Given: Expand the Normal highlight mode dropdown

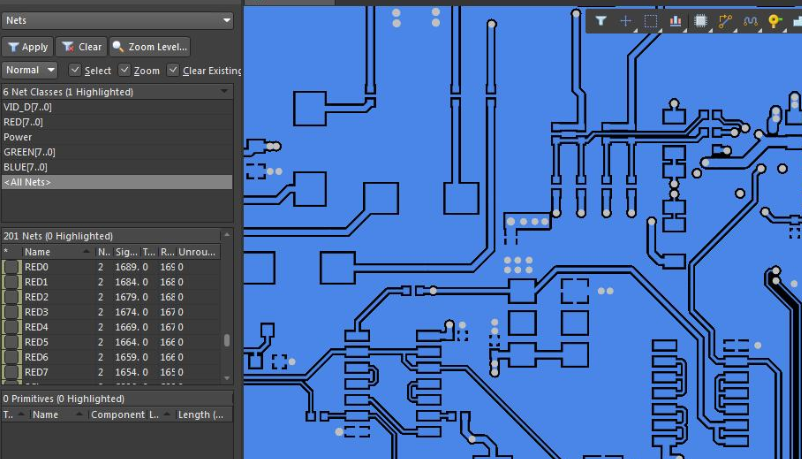Looking at the screenshot, I should pos(30,70).
